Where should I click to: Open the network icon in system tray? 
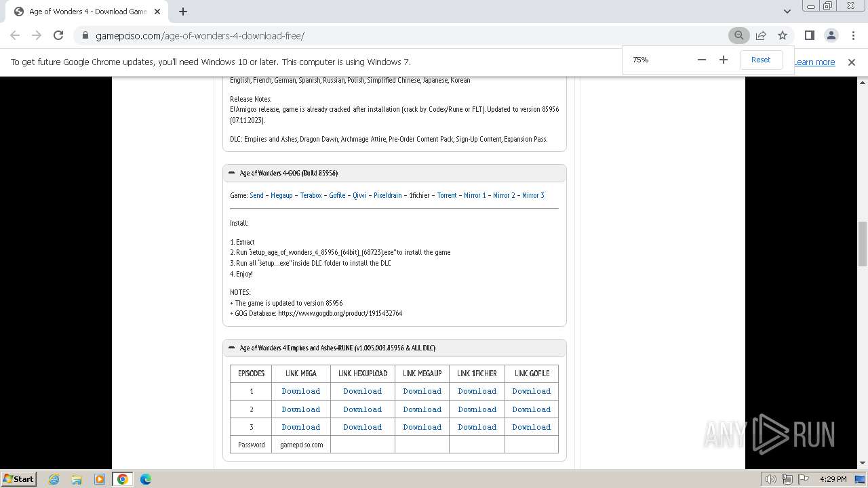787,479
